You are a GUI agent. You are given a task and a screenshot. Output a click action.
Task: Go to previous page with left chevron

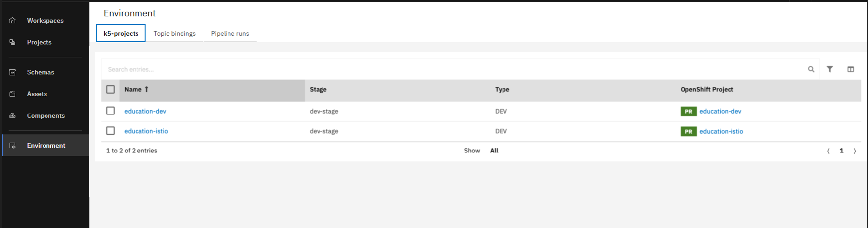tap(828, 151)
